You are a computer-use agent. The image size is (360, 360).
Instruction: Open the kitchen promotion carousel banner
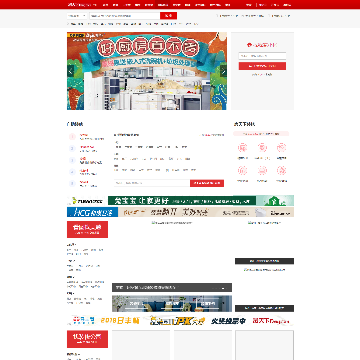click(147, 71)
